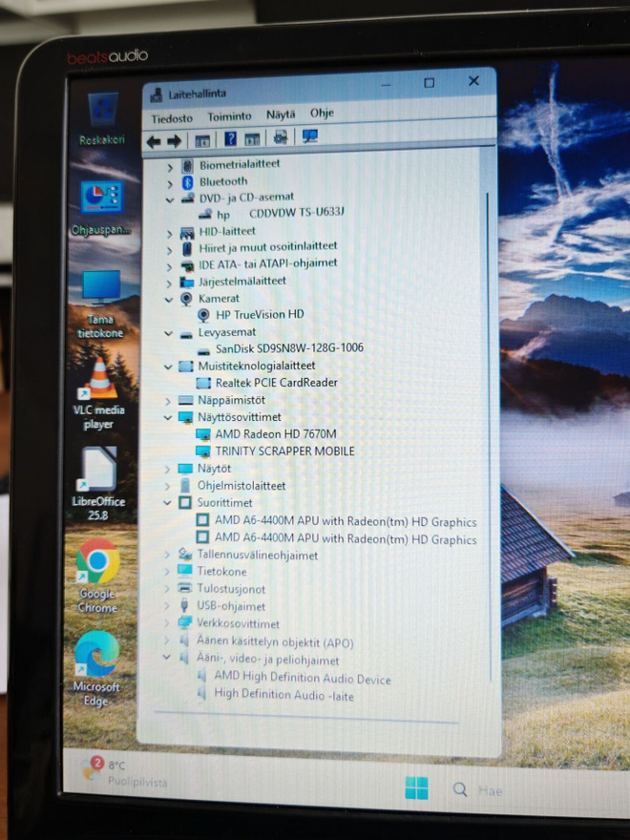Open the Toiminto menu
This screenshot has height=840, width=630.
229,116
